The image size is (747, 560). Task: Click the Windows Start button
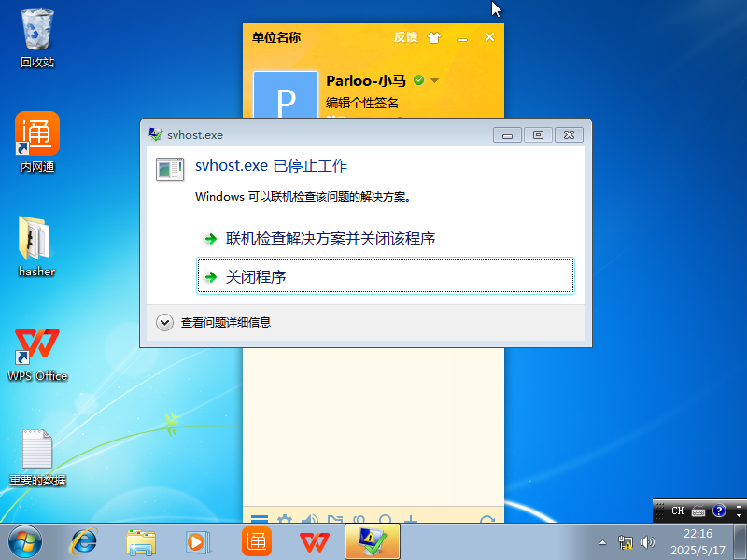click(x=24, y=540)
